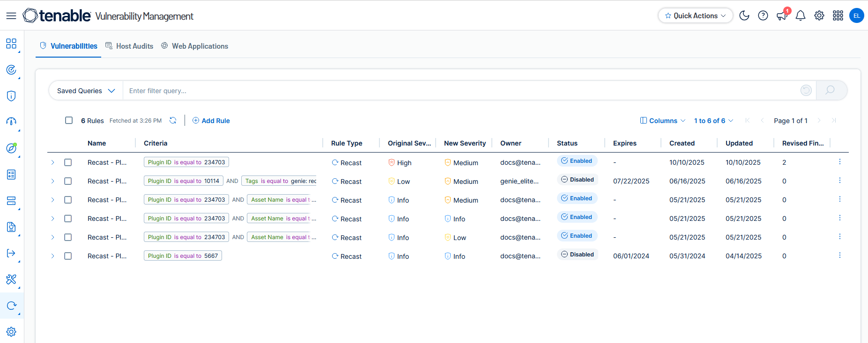The width and height of the screenshot is (868, 343).
Task: Toggle dark mode with the moon icon
Action: tap(744, 15)
